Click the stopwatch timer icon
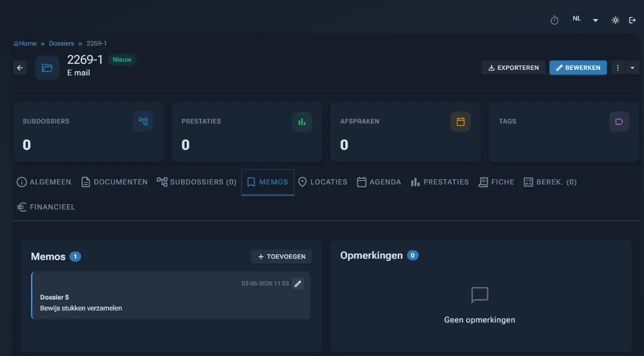The width and height of the screenshot is (644, 356). [x=554, y=20]
